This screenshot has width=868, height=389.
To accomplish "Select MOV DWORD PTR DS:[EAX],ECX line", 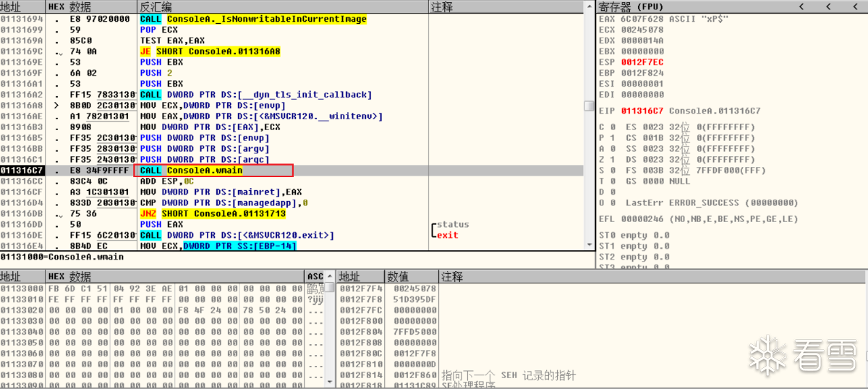I will point(292,127).
